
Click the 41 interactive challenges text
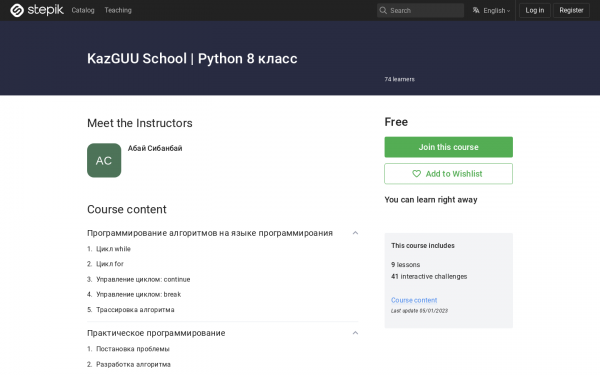429,277
